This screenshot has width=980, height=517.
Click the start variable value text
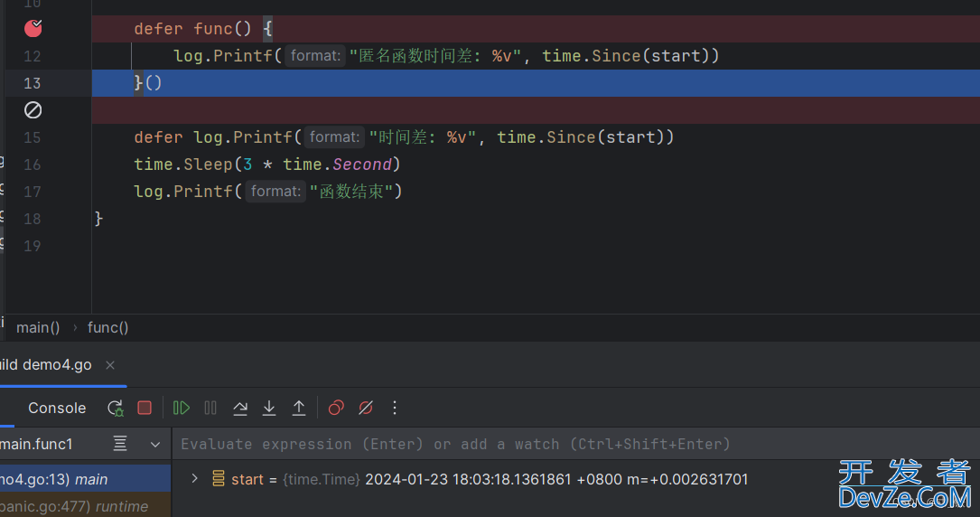pos(556,480)
